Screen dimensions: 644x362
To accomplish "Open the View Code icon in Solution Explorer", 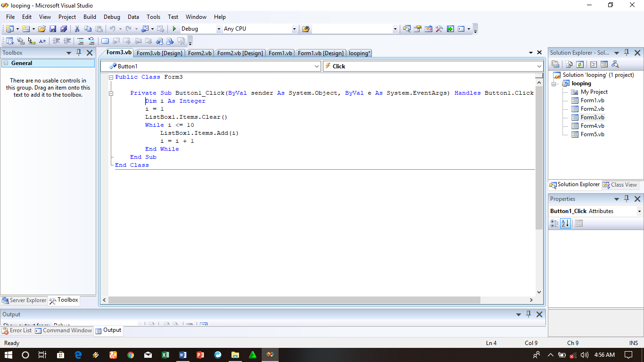I will [593, 64].
